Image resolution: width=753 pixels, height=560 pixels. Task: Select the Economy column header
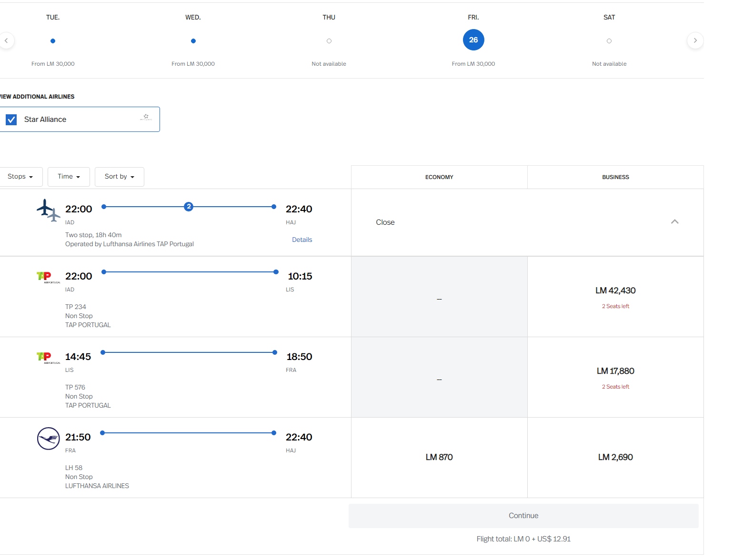coord(439,177)
